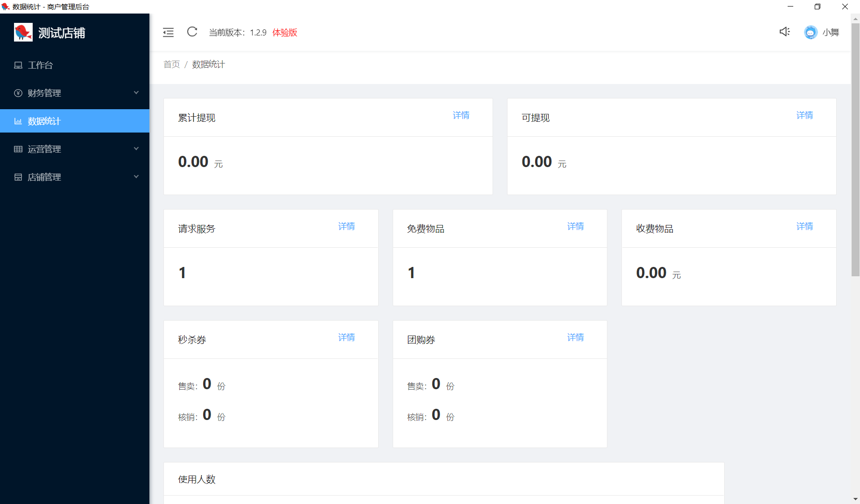Expand the 店铺管理 submenu arrow

136,177
